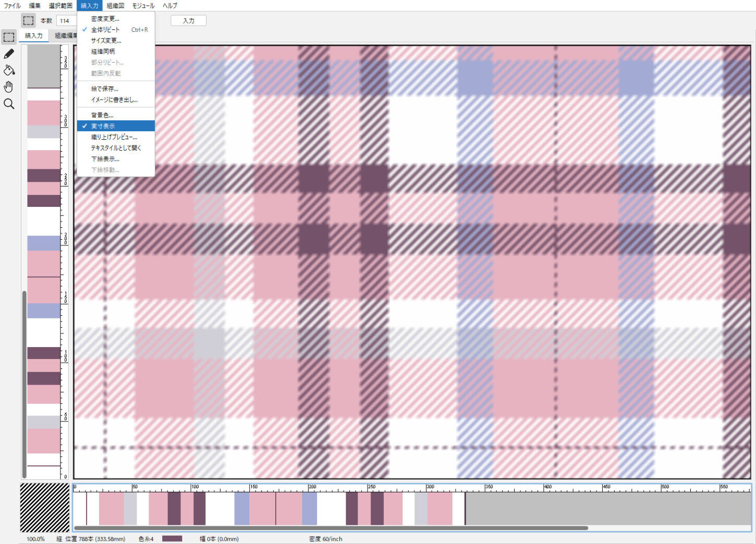Select 背景色... from the dropdown menu
The height and width of the screenshot is (544, 756).
(x=102, y=115)
